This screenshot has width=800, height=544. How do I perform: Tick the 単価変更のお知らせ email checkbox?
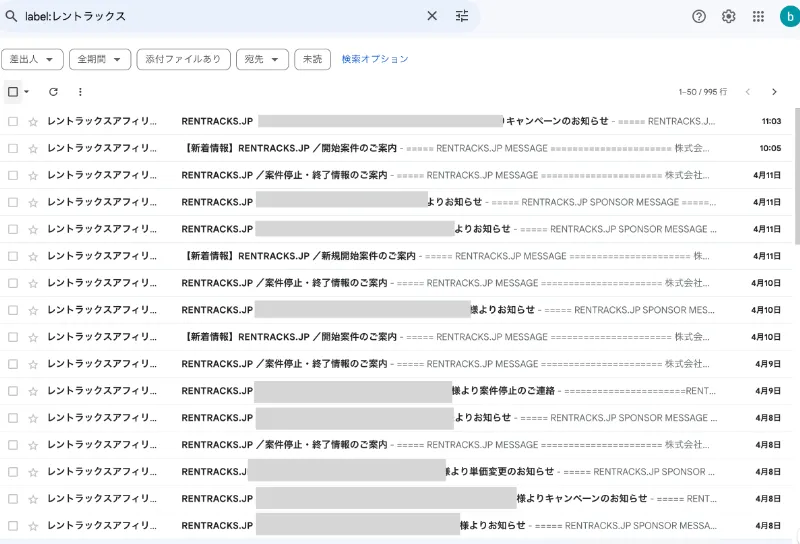[13, 472]
